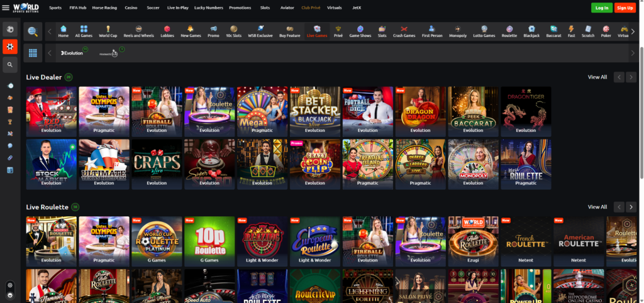The image size is (644, 303).
Task: Open Fast lightning category
Action: 571,31
